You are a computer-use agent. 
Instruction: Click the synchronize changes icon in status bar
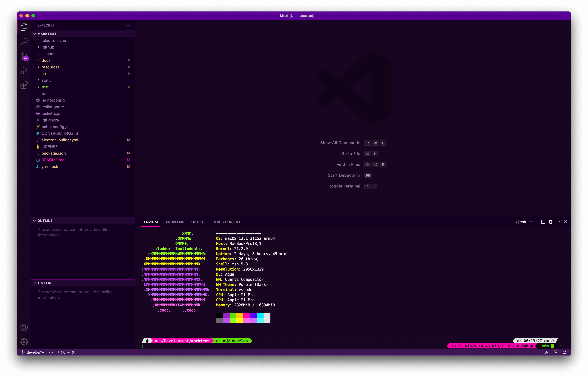click(51, 352)
